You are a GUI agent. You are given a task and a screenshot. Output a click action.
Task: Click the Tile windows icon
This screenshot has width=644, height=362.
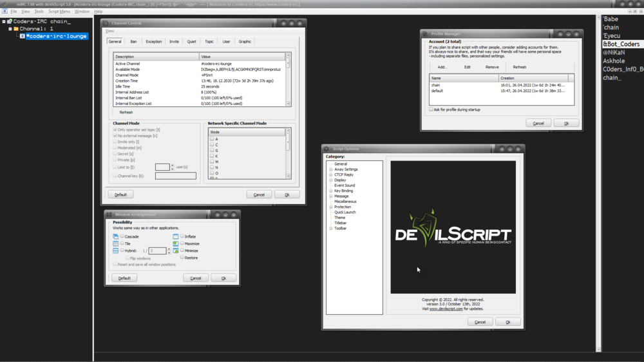pyautogui.click(x=115, y=243)
